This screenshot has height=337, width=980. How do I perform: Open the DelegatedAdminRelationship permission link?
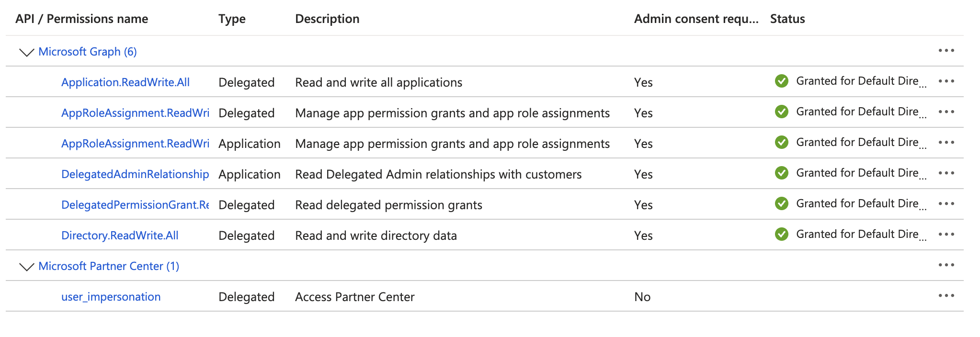click(x=135, y=174)
